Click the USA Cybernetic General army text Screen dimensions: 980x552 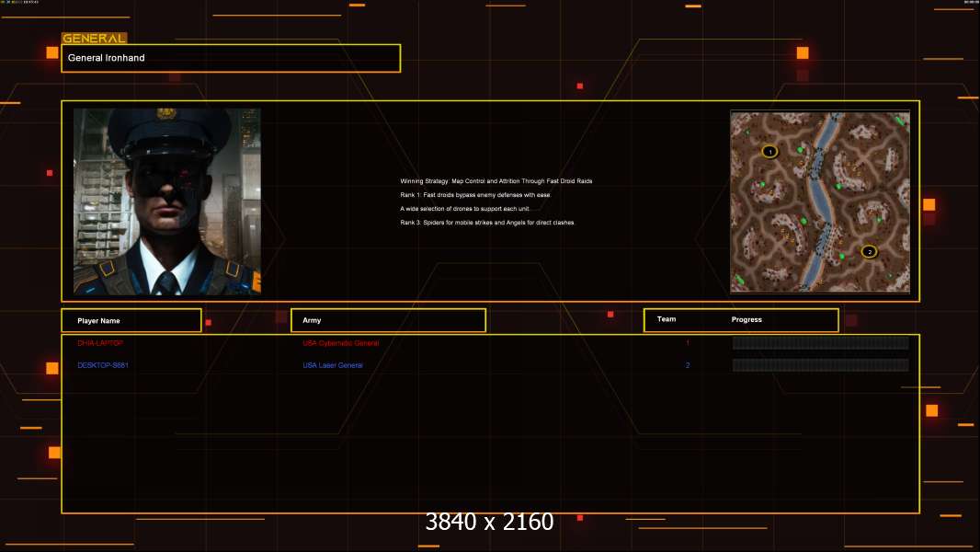coord(341,343)
